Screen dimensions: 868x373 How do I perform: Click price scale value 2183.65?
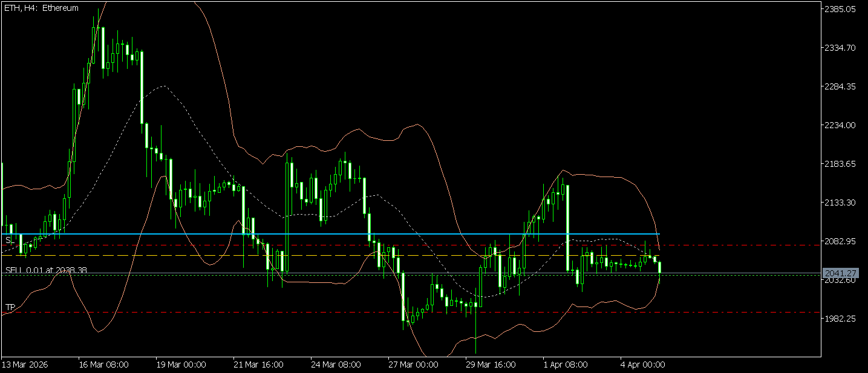[x=841, y=164]
